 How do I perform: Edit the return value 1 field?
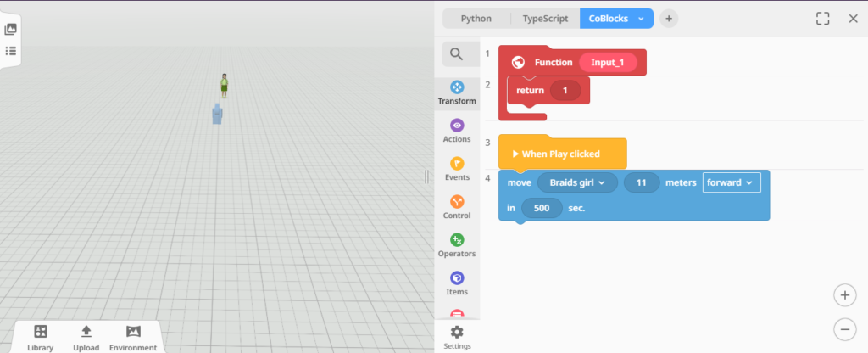[x=565, y=90]
